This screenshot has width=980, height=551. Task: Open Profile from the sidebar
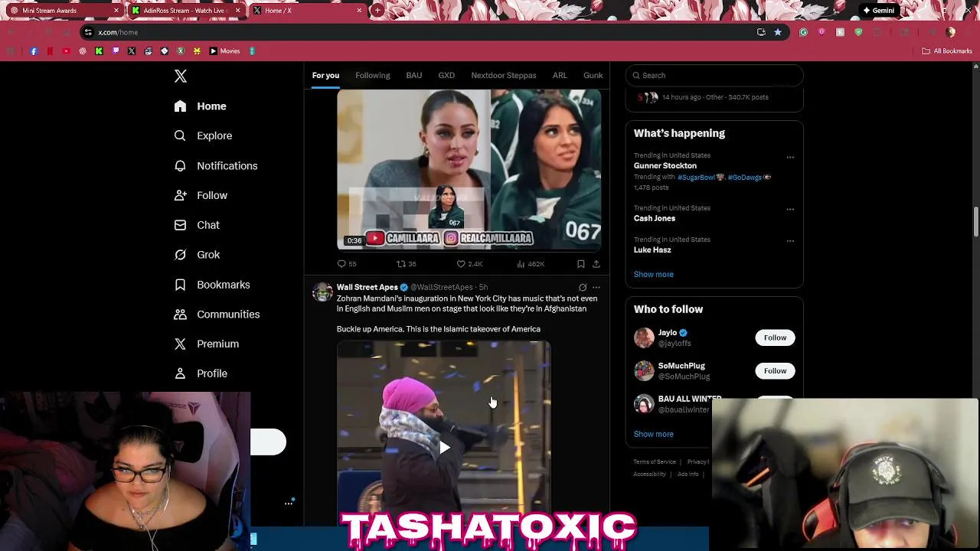[201, 373]
